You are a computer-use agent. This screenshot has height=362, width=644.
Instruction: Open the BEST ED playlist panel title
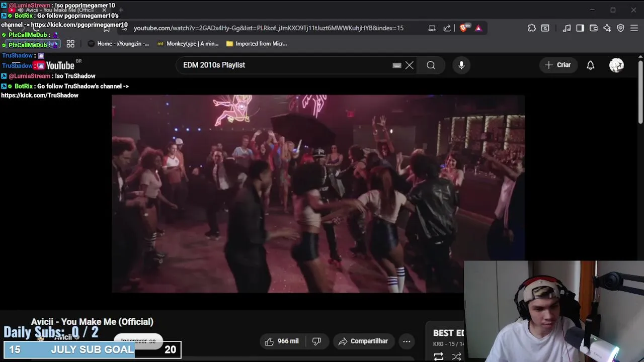click(x=448, y=333)
